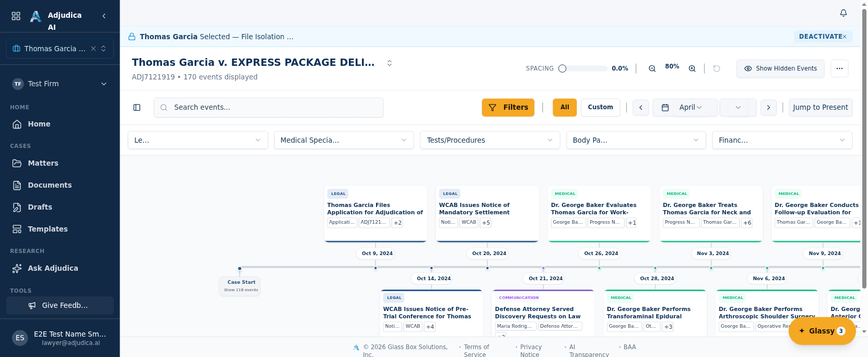868x357 pixels.
Task: Open the Glassy assistant button
Action: point(822,330)
